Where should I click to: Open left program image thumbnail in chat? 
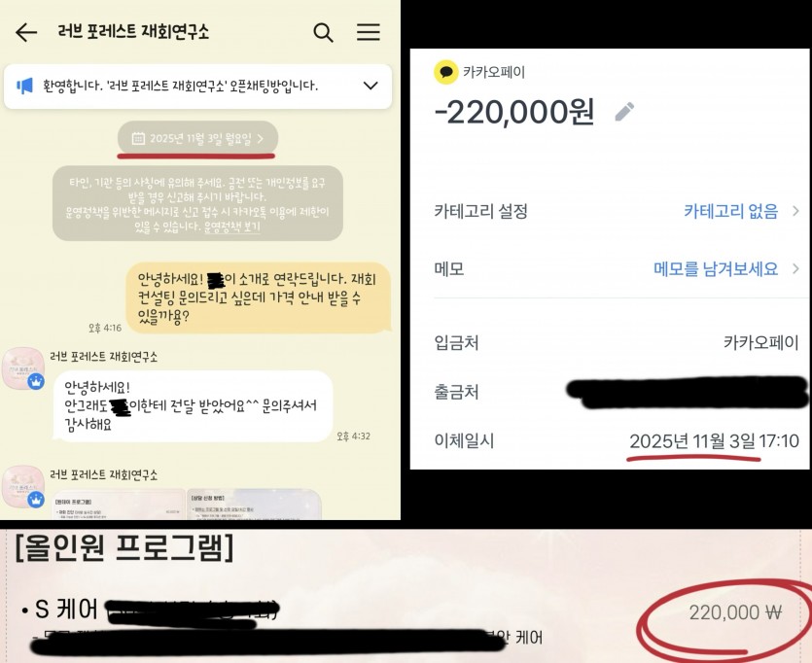(x=119, y=505)
